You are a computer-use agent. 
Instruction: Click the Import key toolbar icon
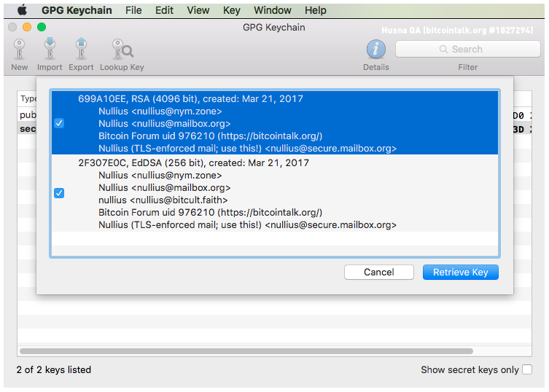50,48
